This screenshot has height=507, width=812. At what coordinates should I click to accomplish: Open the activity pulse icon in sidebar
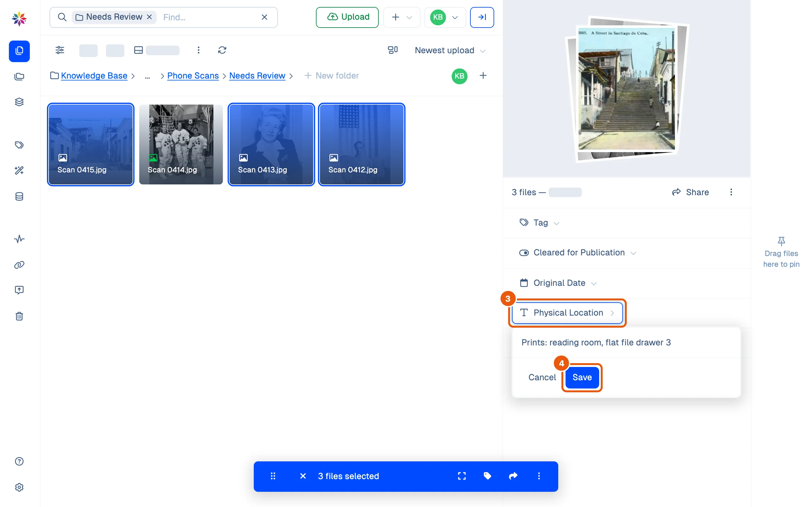coord(19,239)
